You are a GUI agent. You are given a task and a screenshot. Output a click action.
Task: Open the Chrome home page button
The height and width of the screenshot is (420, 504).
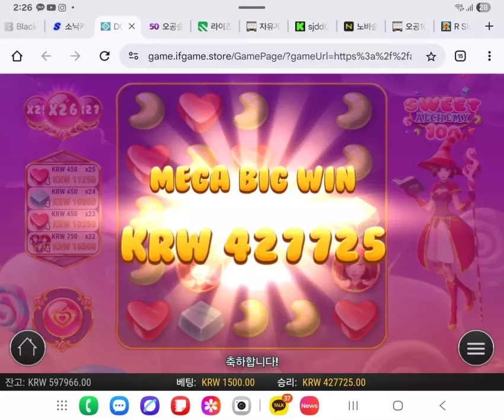click(x=17, y=56)
